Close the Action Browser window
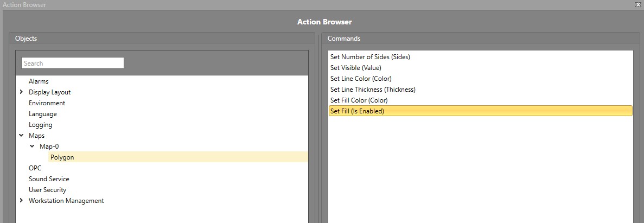This screenshot has width=644, height=223. (639, 4)
